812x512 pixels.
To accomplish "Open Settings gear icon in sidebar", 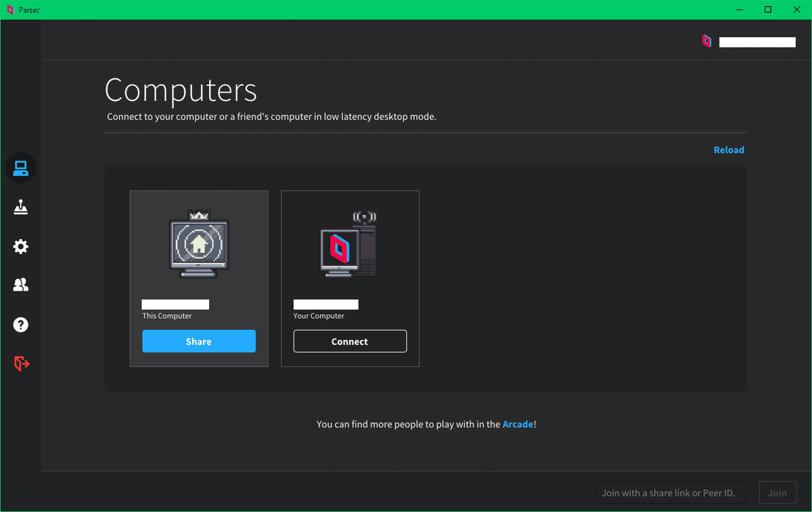I will [21, 247].
